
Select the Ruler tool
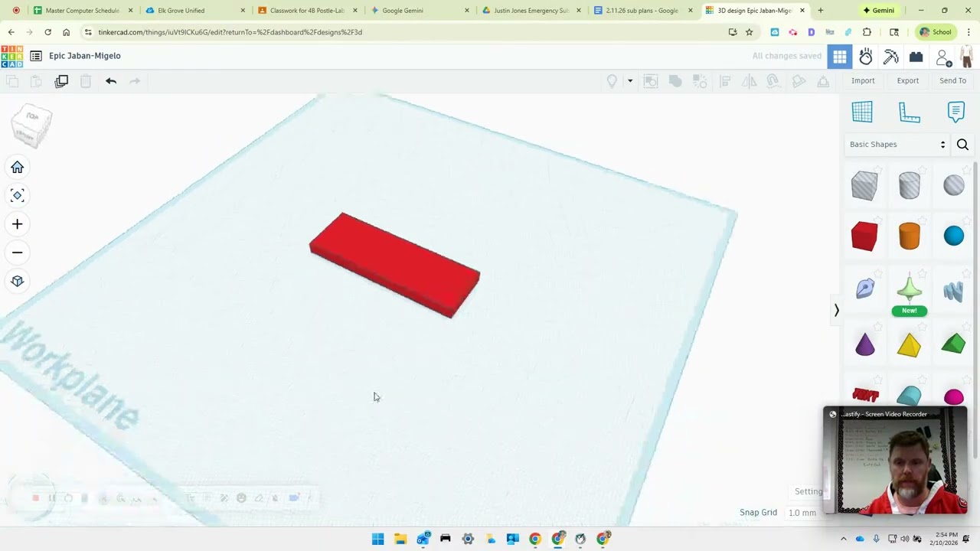tap(910, 112)
